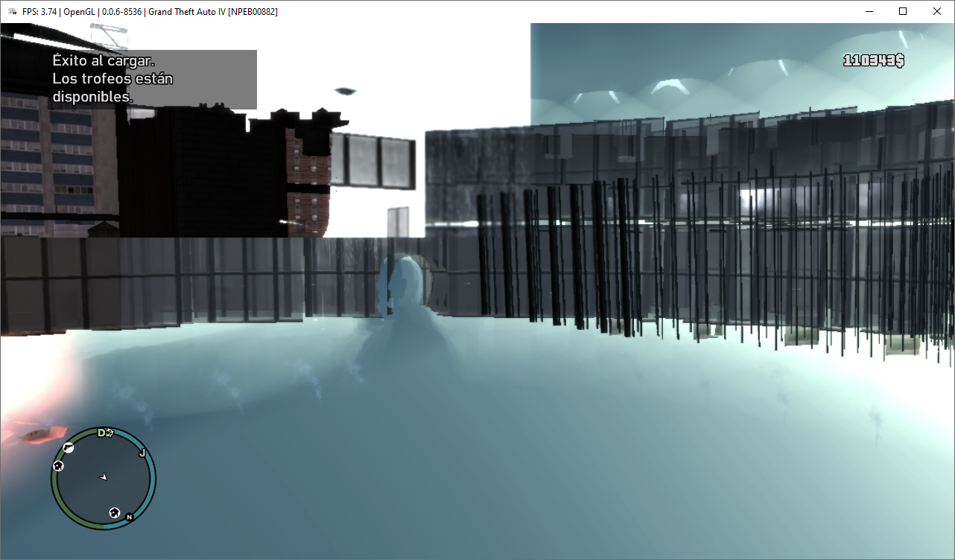Click the grey J blip on the radar
The height and width of the screenshot is (560, 955).
coord(142,452)
